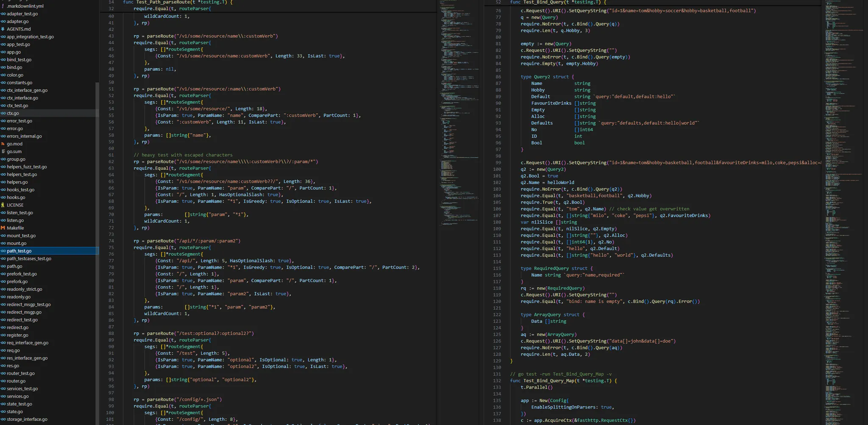Click the .markdownlint.yml exclamation file icon
The image size is (868, 425).
tap(3, 6)
